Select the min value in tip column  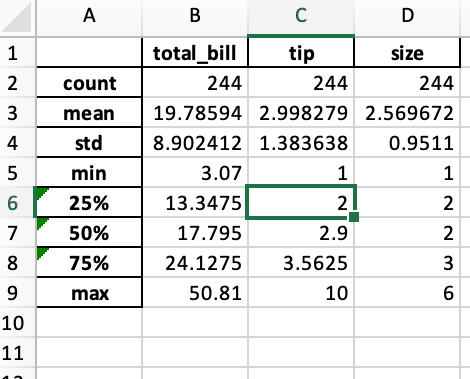click(301, 173)
